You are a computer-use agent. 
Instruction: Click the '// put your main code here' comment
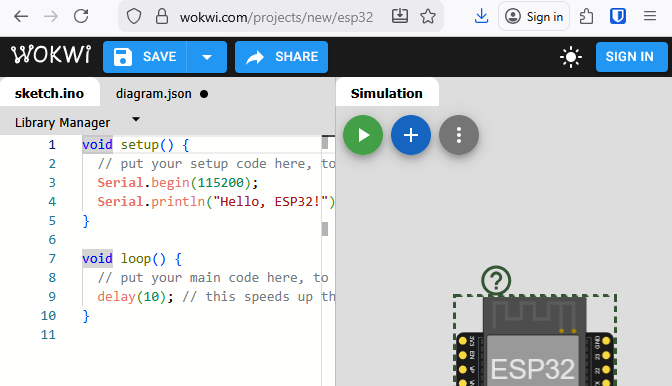[x=213, y=278]
